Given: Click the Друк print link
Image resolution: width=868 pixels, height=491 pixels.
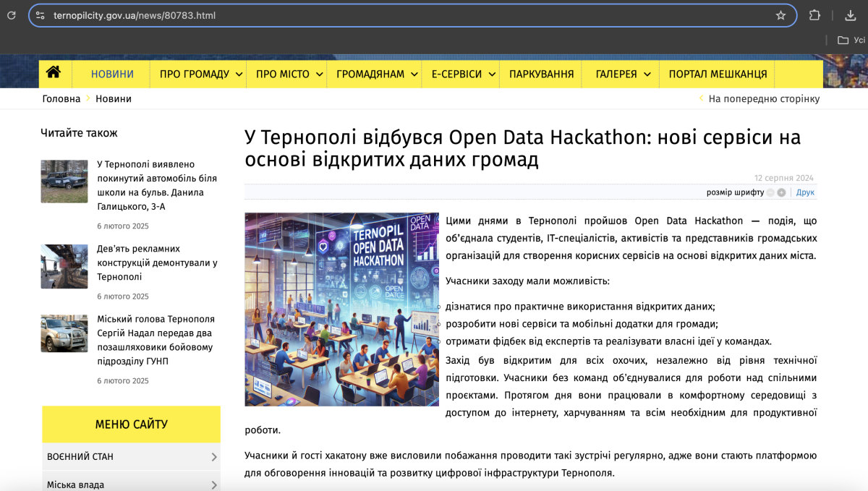Looking at the screenshot, I should tap(805, 192).
